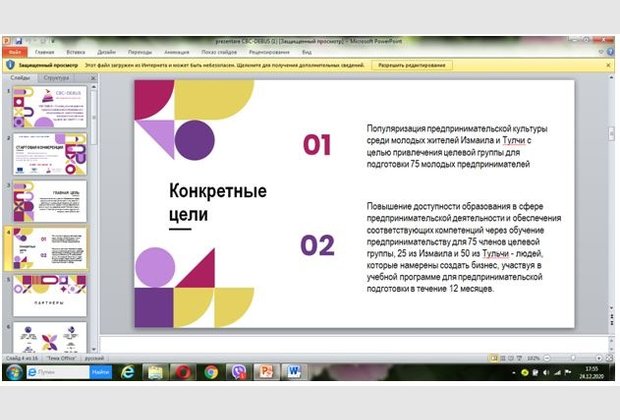Image resolution: width=620 pixels, height=420 pixels.
Task: Click the protected view shield icon
Action: [11, 65]
